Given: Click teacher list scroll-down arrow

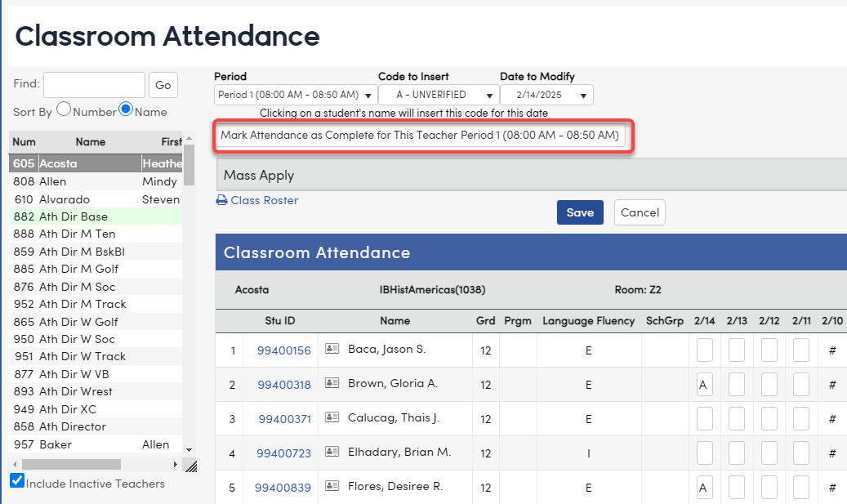Looking at the screenshot, I should [189, 449].
